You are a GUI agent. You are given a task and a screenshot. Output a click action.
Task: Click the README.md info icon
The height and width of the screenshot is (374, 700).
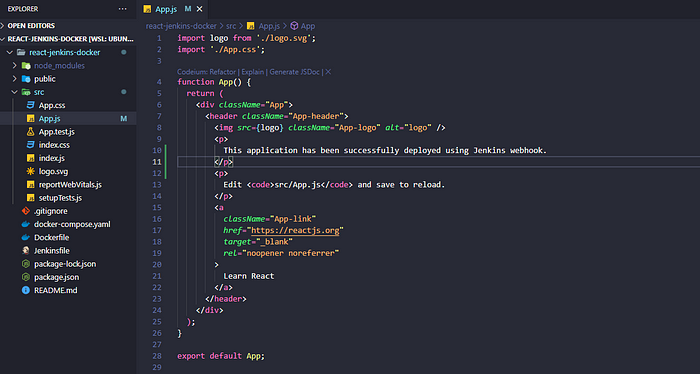point(26,291)
